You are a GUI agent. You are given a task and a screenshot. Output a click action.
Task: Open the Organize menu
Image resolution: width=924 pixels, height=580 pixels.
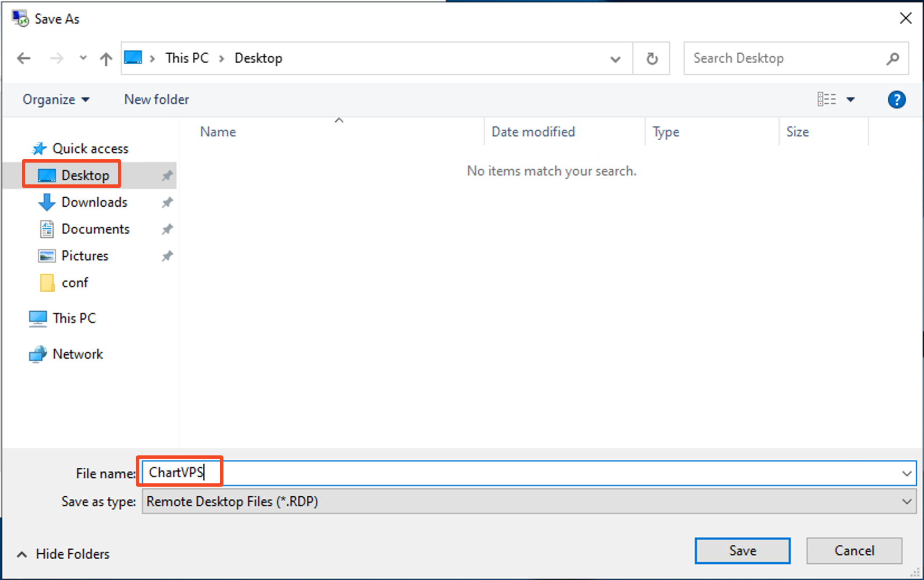pyautogui.click(x=55, y=99)
